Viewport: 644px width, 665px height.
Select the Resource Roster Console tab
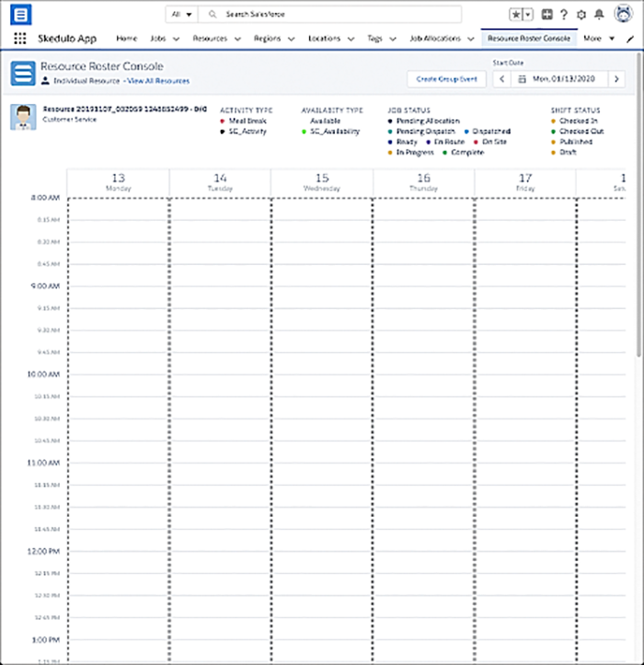pyautogui.click(x=529, y=39)
